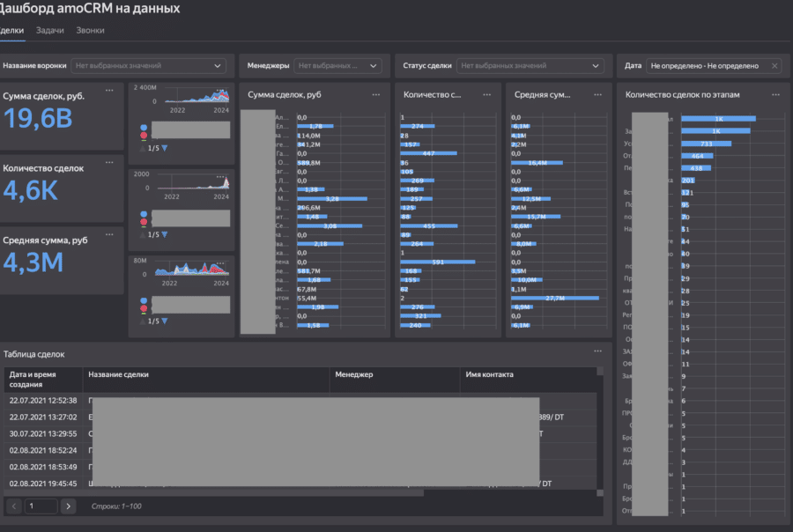Screen dimensions: 793x532
Task: Expand the Название воронки filter dropdown
Action: coord(148,66)
